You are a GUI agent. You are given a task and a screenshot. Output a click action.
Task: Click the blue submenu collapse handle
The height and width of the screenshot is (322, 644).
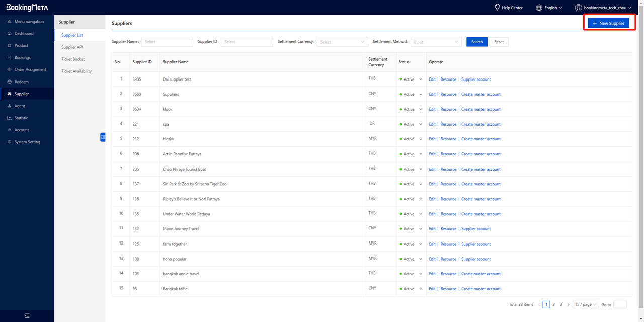(103, 137)
